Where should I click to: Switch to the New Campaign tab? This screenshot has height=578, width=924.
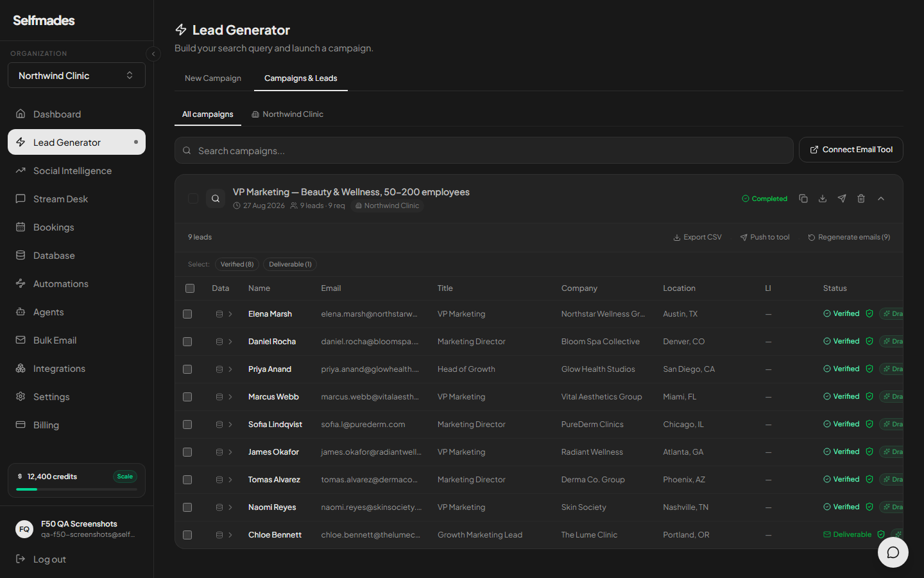click(213, 78)
